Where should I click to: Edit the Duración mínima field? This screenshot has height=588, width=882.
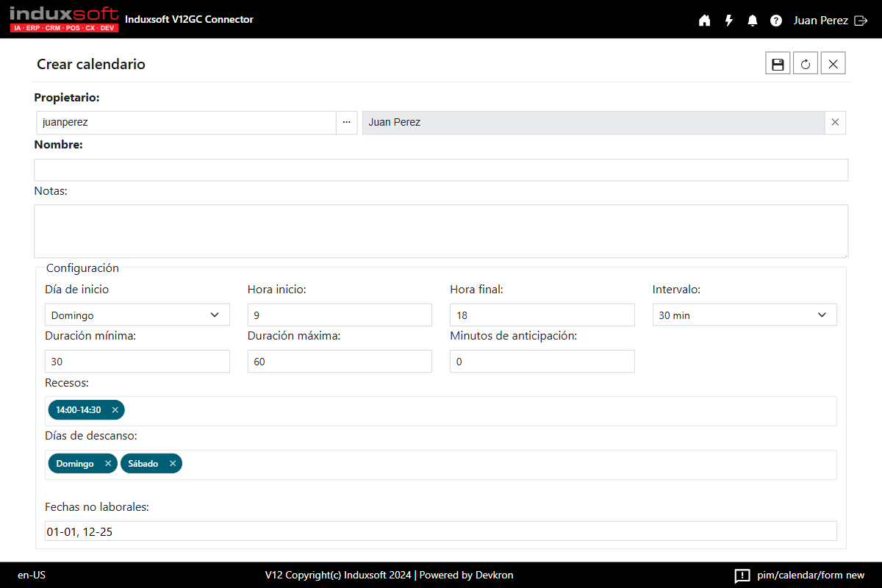[137, 362]
